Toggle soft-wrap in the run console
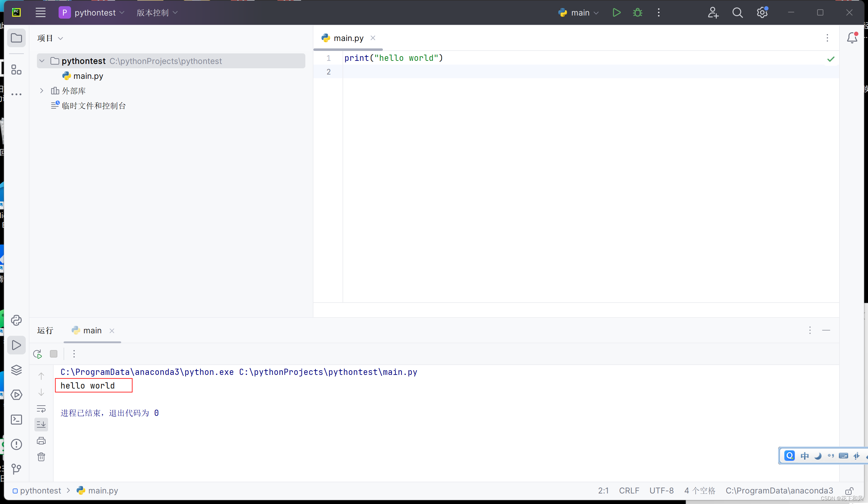868x504 pixels. click(41, 409)
